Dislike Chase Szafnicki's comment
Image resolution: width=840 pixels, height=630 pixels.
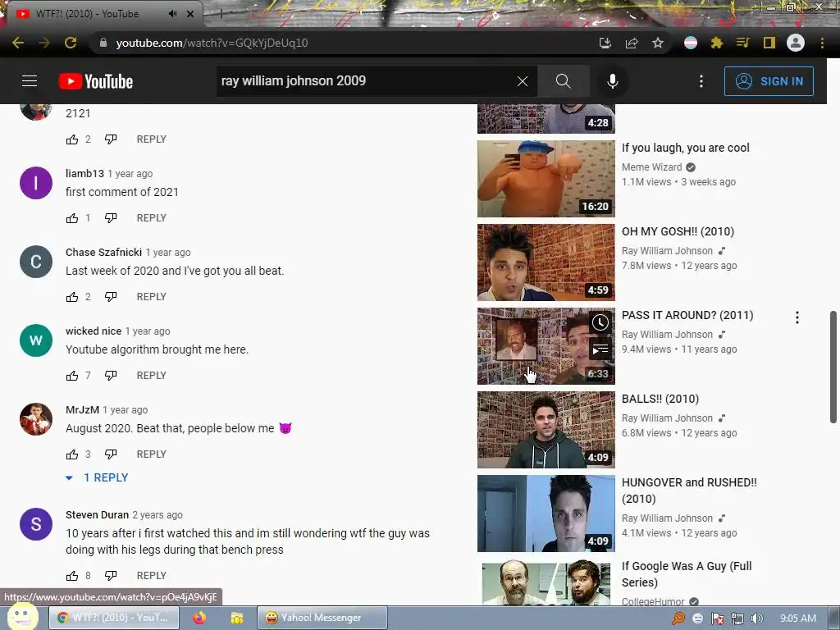[111, 297]
